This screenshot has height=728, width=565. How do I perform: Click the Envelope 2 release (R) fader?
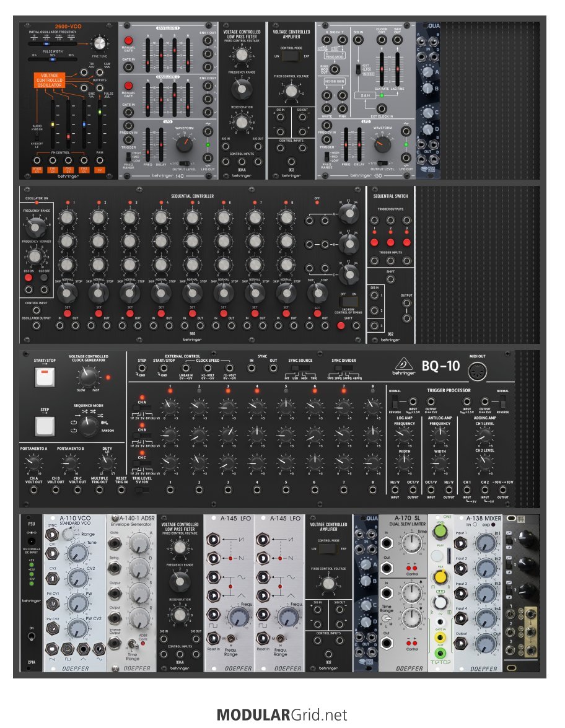(188, 99)
